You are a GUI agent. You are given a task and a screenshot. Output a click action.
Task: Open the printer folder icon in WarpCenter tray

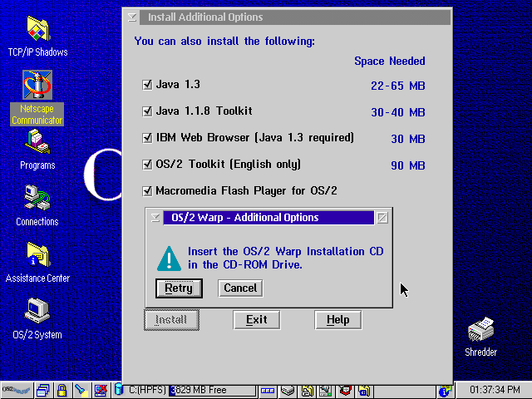307,391
